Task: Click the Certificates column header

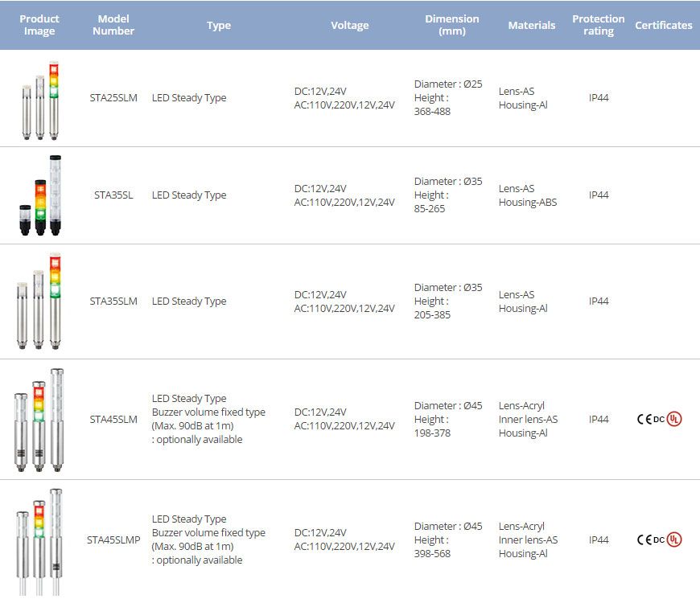Action: coord(663,25)
